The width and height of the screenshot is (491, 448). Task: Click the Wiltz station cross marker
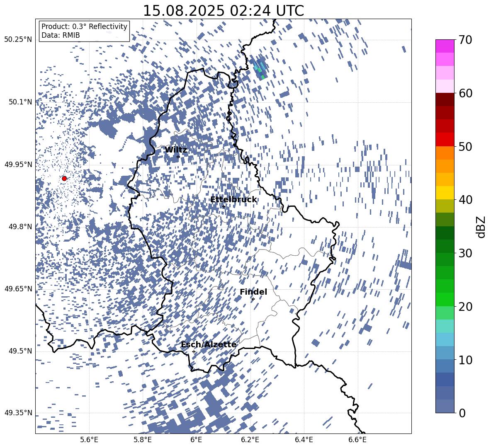(x=178, y=157)
